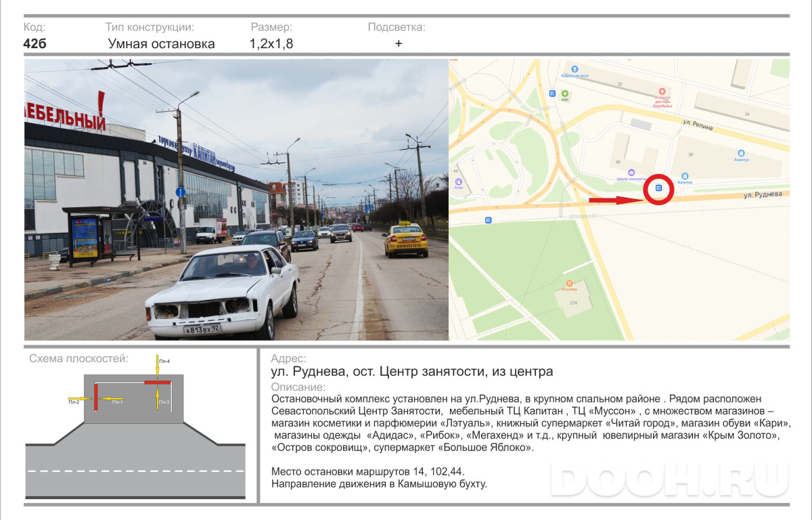Select the Акватур shop marker icon
This screenshot has width=812, height=520.
pos(742,154)
